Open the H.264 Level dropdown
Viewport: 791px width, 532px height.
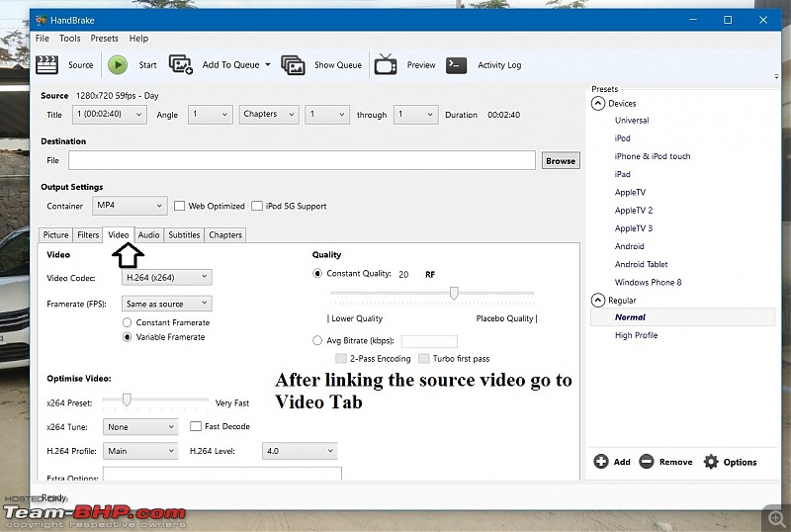pos(300,451)
